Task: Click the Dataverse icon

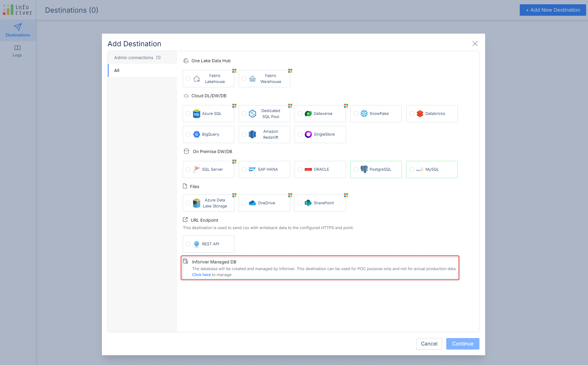Action: point(308,114)
